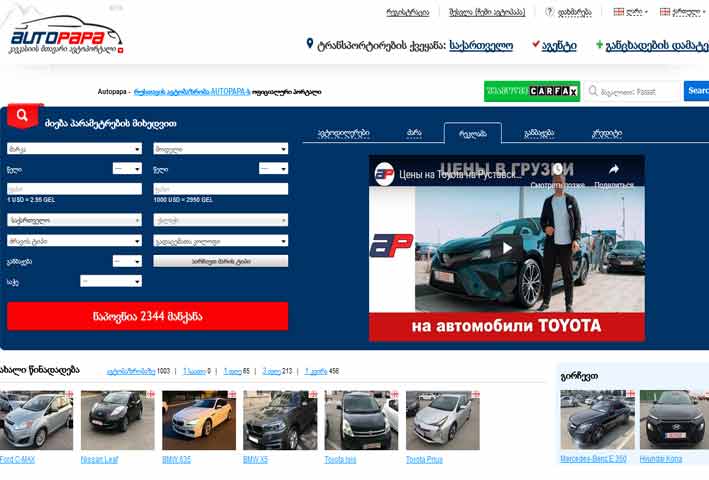Click the 1 day filter link showing 65

pos(233,371)
